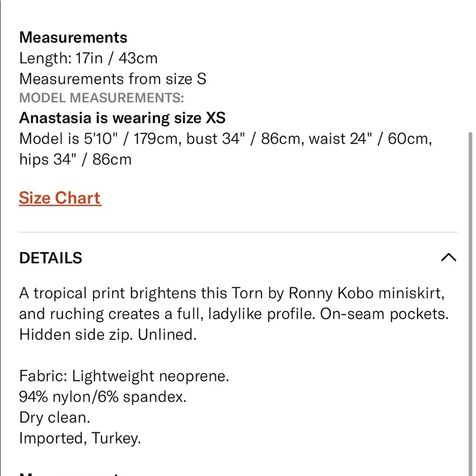Select the hips measurement text
Screen dimensions: 476x476
(75, 159)
